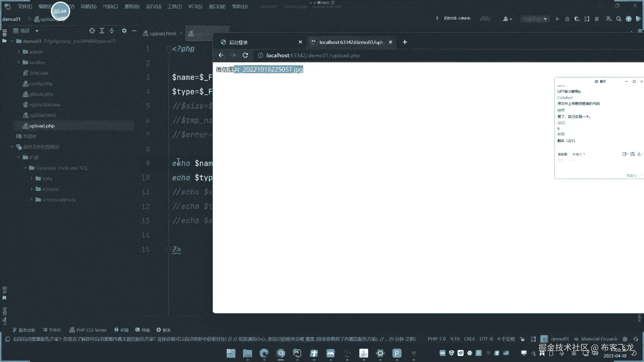The image size is (644, 362).
Task: Open a new browser tab with plus
Action: tap(405, 42)
